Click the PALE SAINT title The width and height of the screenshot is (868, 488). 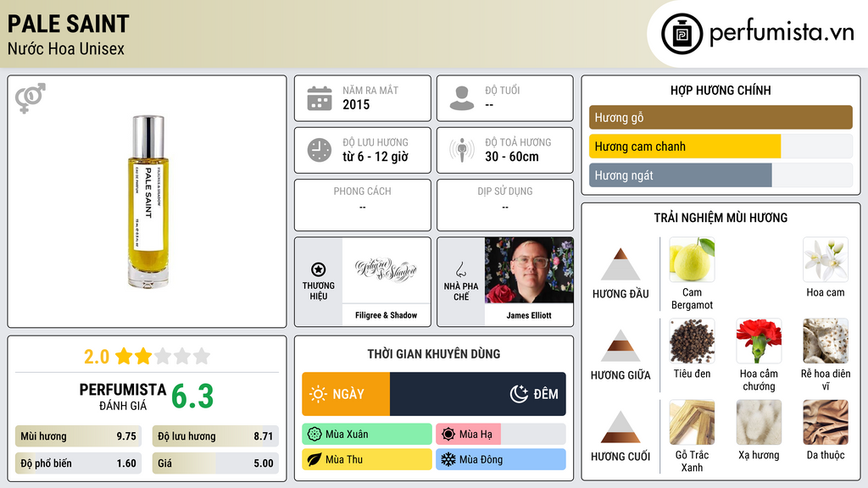(x=68, y=24)
